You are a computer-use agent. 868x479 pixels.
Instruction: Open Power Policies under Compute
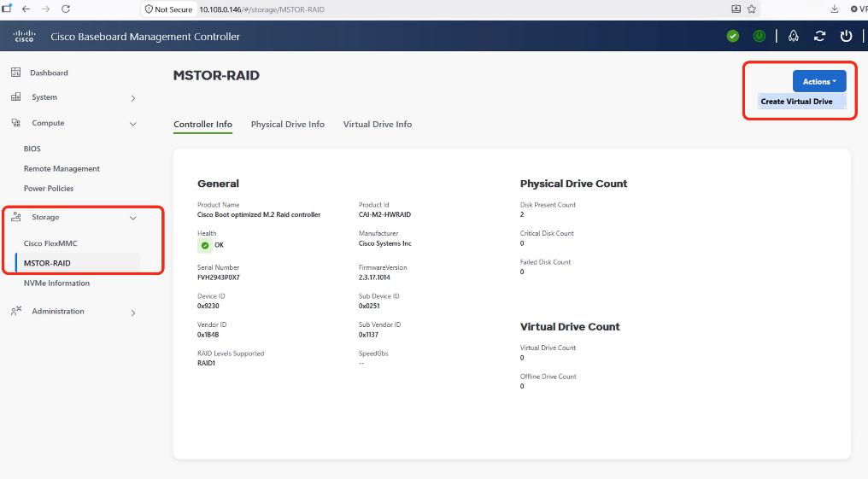[48, 189]
